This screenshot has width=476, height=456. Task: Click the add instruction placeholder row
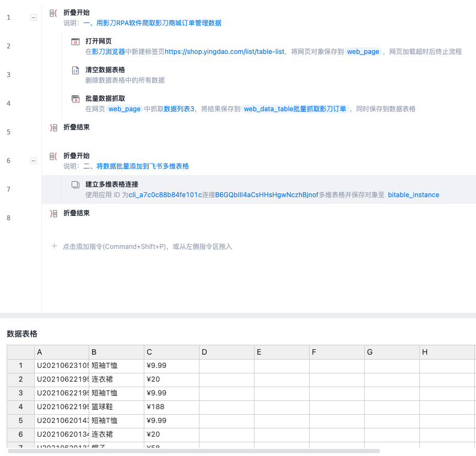click(147, 247)
